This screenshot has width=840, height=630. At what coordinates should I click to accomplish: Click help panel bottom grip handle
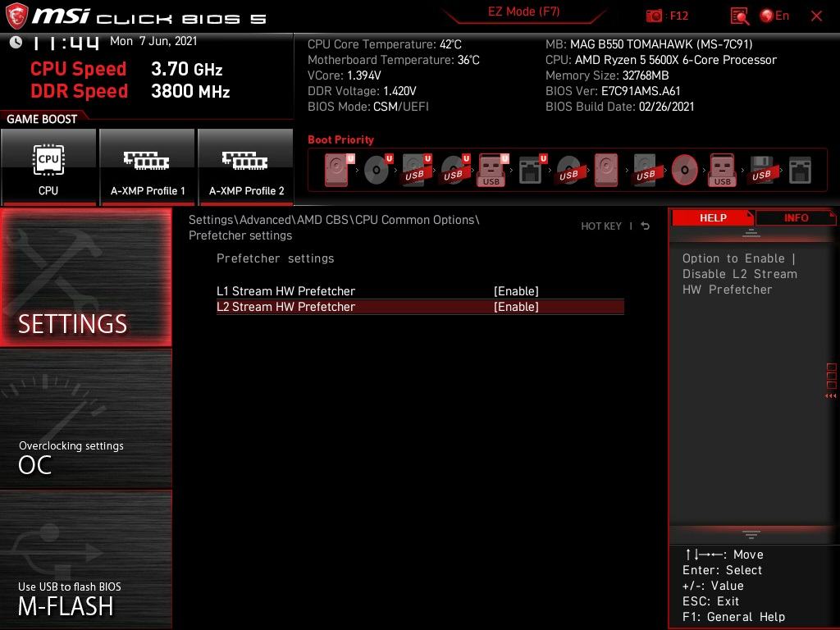(x=751, y=535)
